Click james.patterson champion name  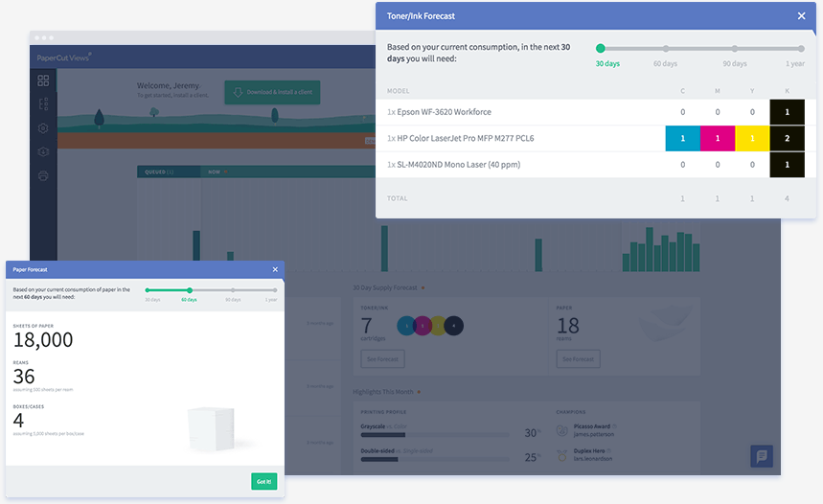click(594, 434)
